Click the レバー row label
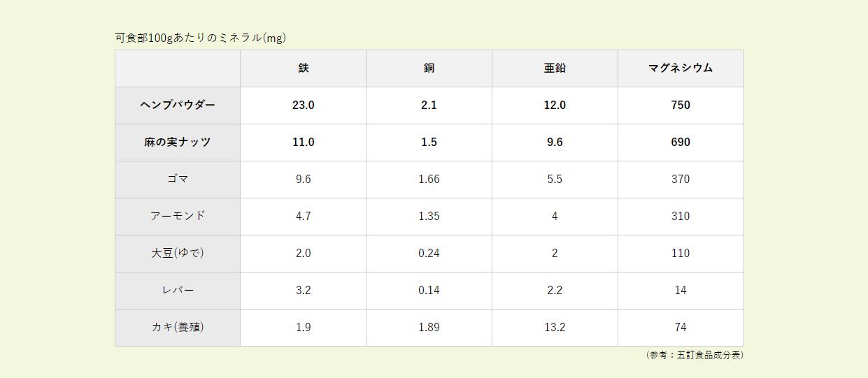This screenshot has height=378, width=868. click(178, 290)
